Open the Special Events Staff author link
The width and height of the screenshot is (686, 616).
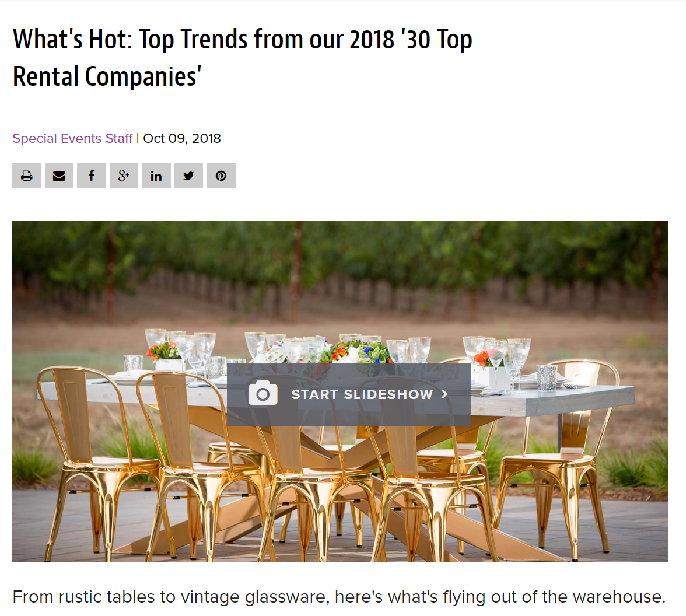coord(73,138)
